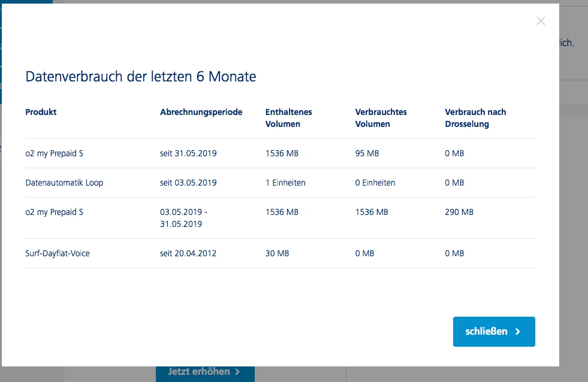Click the Verbrauchtes Volumen column header
This screenshot has height=382, width=588.
pyautogui.click(x=381, y=118)
